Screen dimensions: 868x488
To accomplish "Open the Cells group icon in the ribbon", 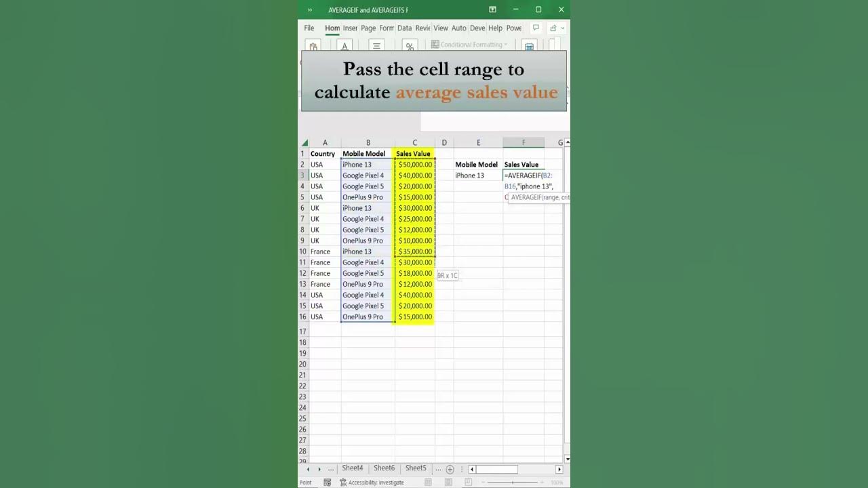I will pyautogui.click(x=530, y=45).
